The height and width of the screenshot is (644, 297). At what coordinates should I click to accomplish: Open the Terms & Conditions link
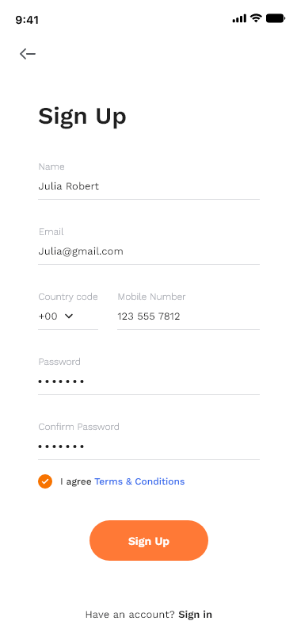click(x=139, y=481)
